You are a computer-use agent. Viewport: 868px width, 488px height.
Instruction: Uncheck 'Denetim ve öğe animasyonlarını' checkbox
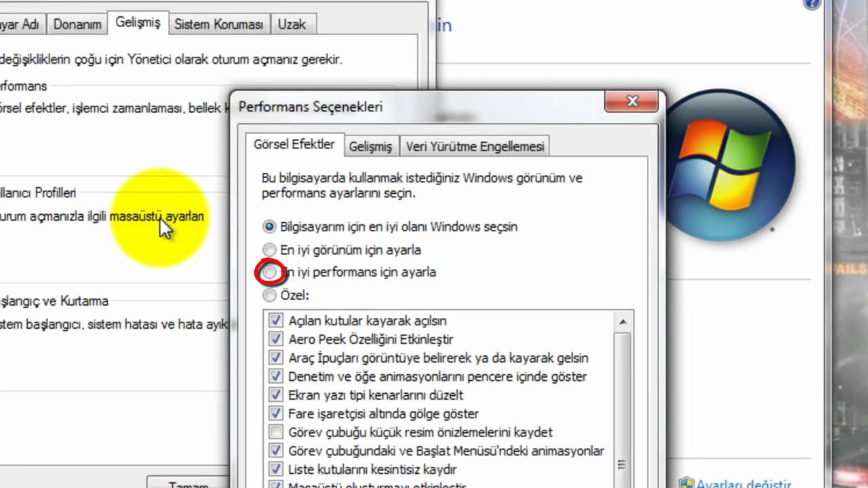pyautogui.click(x=276, y=375)
